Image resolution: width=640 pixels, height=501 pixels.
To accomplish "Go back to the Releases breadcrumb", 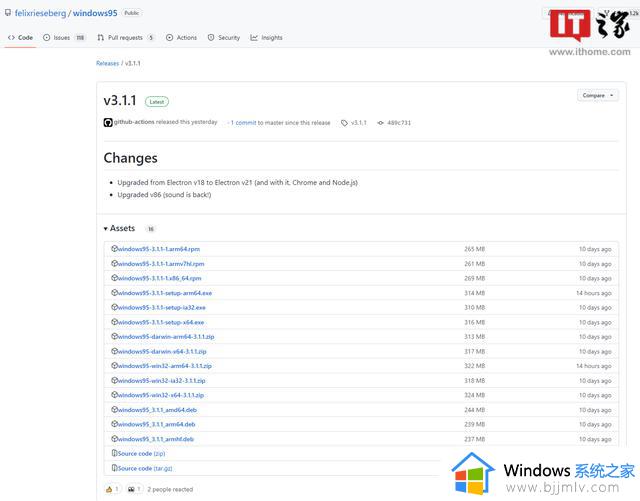I will 107,63.
